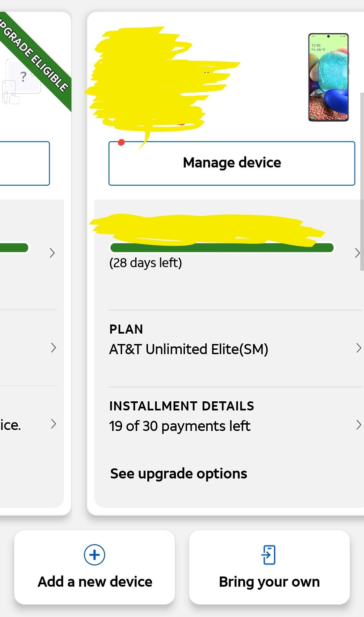The image size is (364, 617).
Task: Expand the left card bottom chevron
Action: click(53, 425)
